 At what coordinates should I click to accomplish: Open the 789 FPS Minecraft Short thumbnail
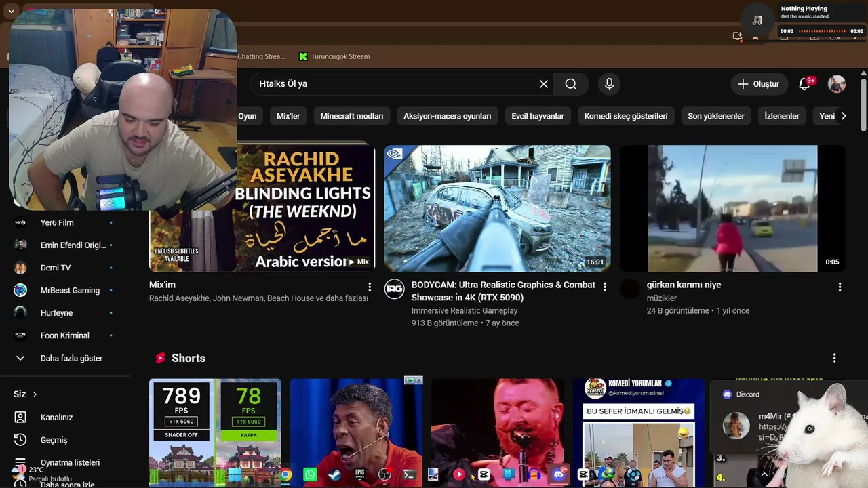click(215, 433)
